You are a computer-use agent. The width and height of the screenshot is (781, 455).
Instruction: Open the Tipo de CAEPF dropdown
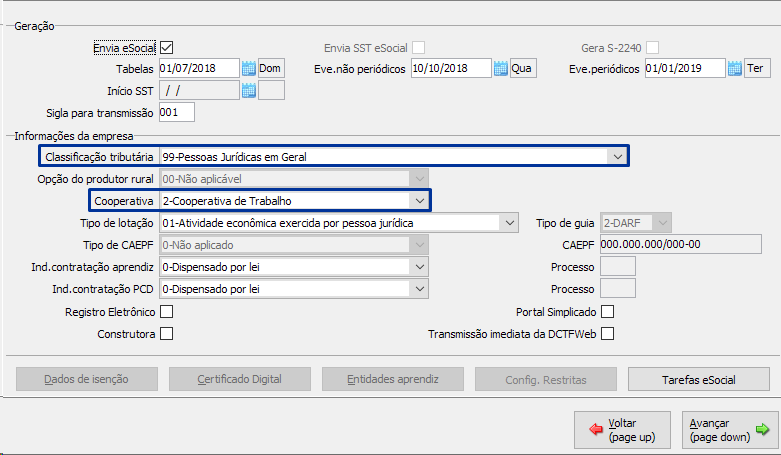tap(419, 245)
